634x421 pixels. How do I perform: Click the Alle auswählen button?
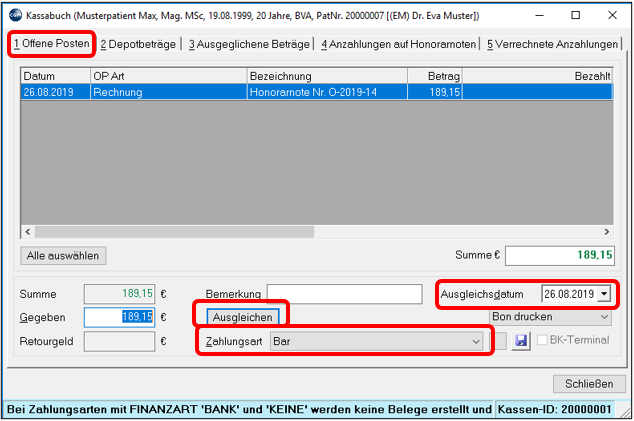[x=63, y=256]
